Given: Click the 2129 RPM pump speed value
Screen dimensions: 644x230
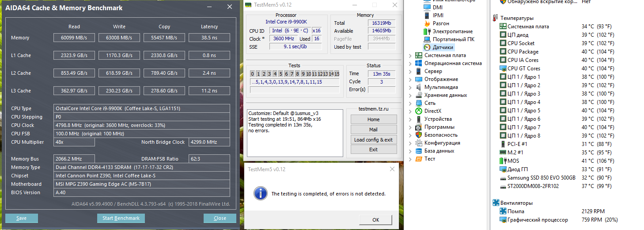Looking at the screenshot, I should pos(593,211).
